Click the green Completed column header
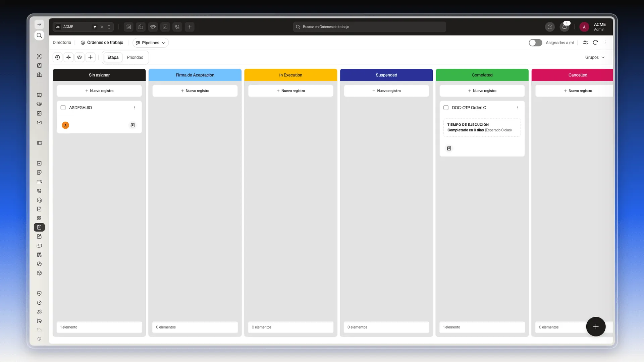Viewport: 644px width, 362px height. (482, 75)
